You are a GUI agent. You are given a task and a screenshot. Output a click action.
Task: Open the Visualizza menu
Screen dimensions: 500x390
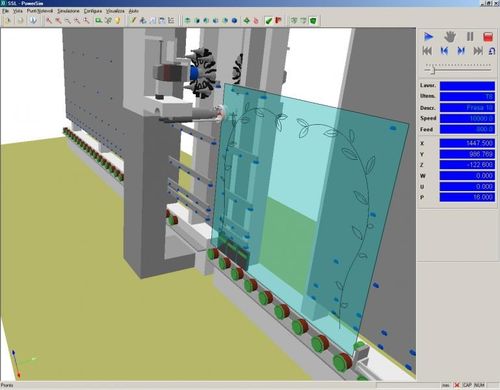click(115, 11)
